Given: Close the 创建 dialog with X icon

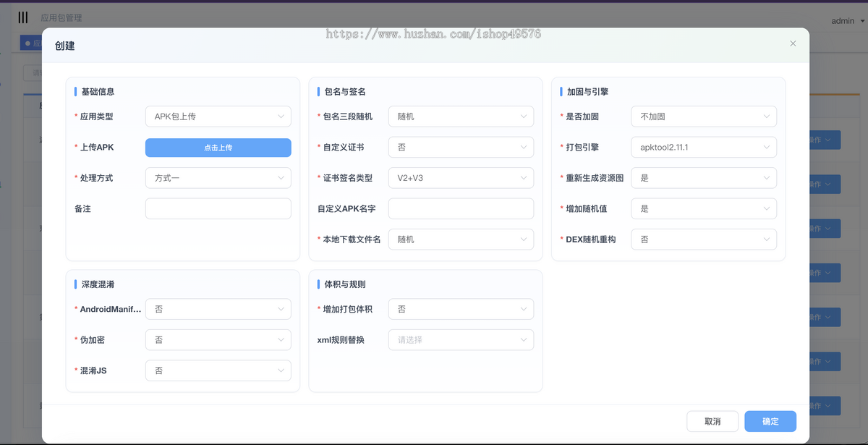Looking at the screenshot, I should point(793,43).
